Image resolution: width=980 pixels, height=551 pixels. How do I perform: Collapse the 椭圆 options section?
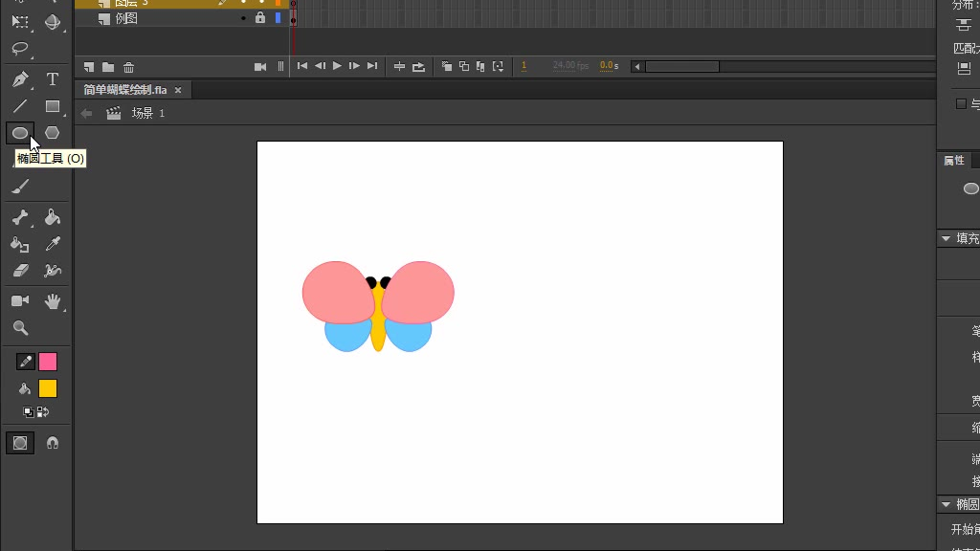pos(947,504)
